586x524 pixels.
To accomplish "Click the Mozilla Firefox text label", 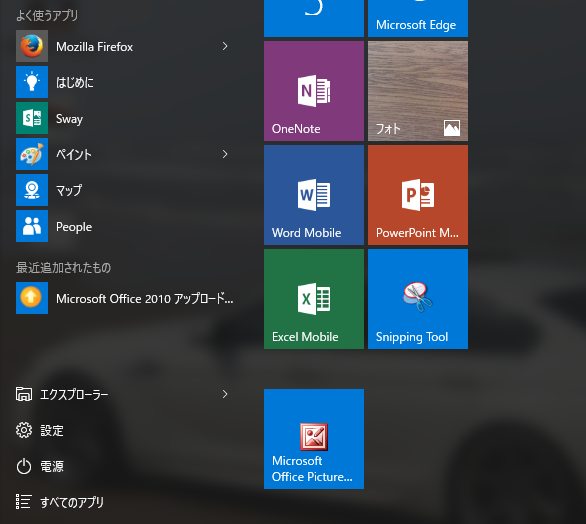I will click(95, 47).
